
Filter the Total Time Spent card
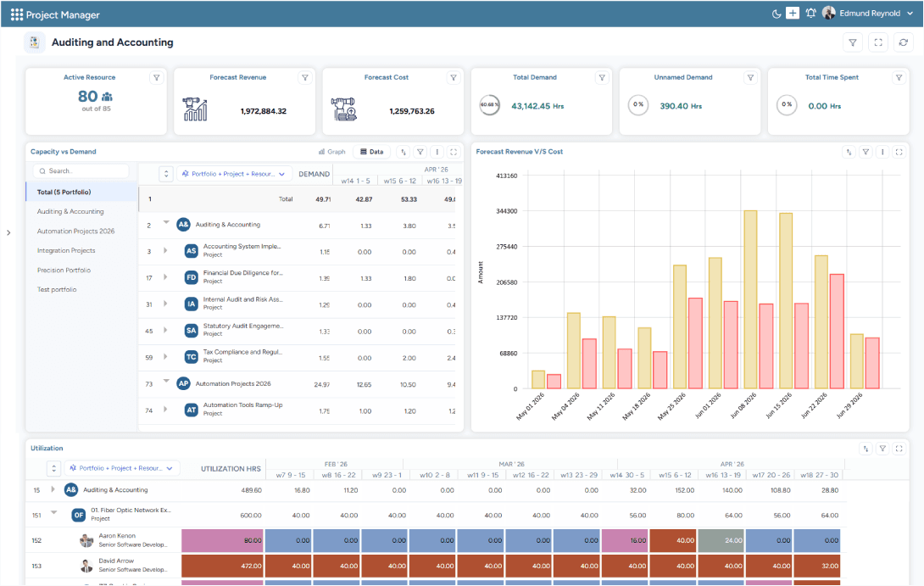tap(899, 77)
